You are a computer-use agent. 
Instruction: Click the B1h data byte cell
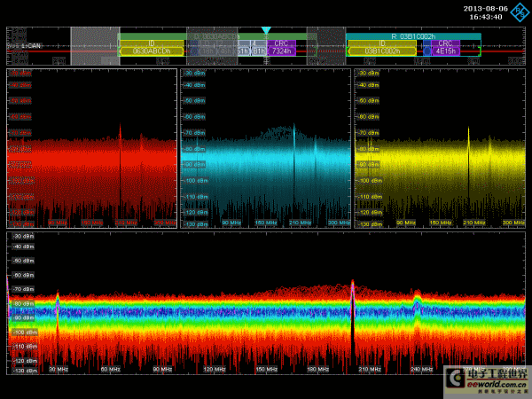(259, 51)
